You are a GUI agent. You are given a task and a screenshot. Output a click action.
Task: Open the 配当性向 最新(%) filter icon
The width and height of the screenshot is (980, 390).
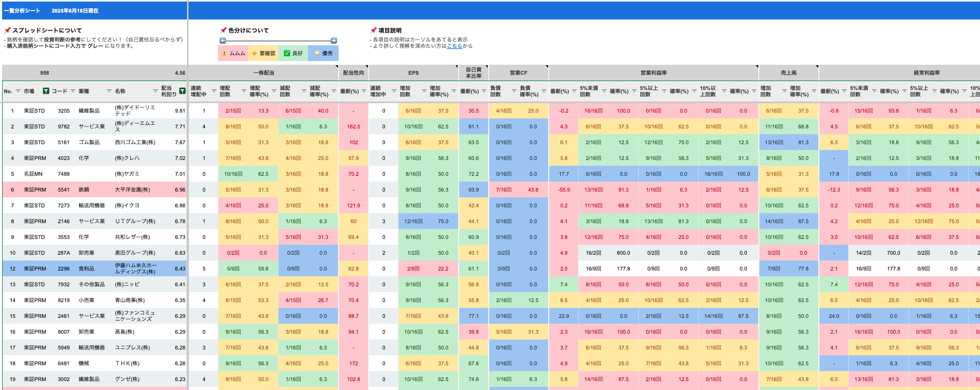click(x=363, y=91)
